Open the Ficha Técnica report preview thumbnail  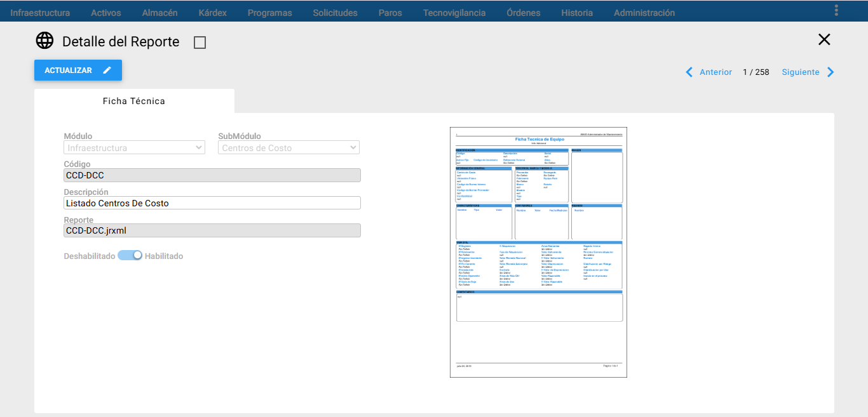538,252
